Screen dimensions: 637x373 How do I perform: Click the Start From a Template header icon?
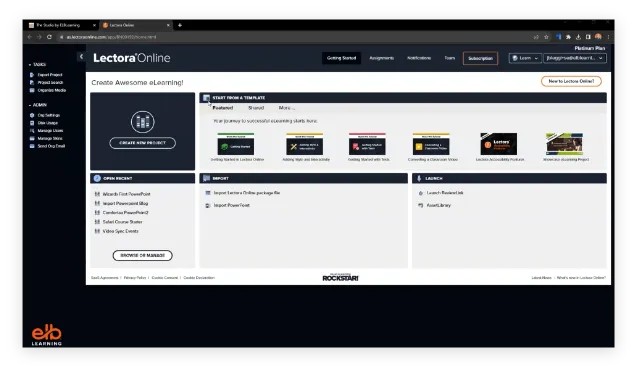point(206,98)
